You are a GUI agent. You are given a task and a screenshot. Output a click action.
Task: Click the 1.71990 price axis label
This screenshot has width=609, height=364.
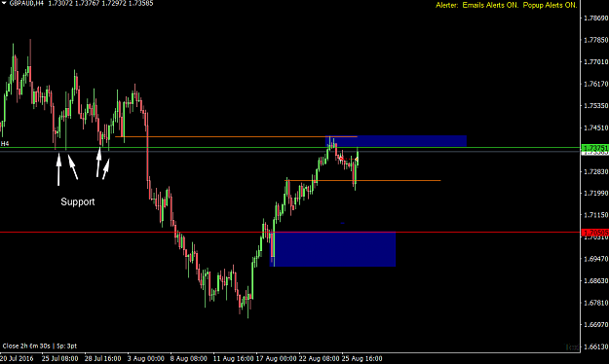pos(595,193)
